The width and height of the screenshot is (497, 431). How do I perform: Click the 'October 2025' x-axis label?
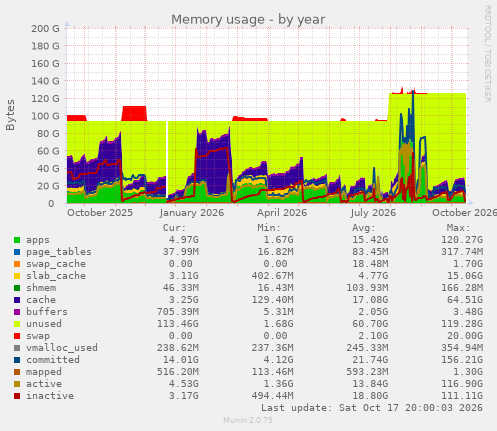tap(100, 213)
